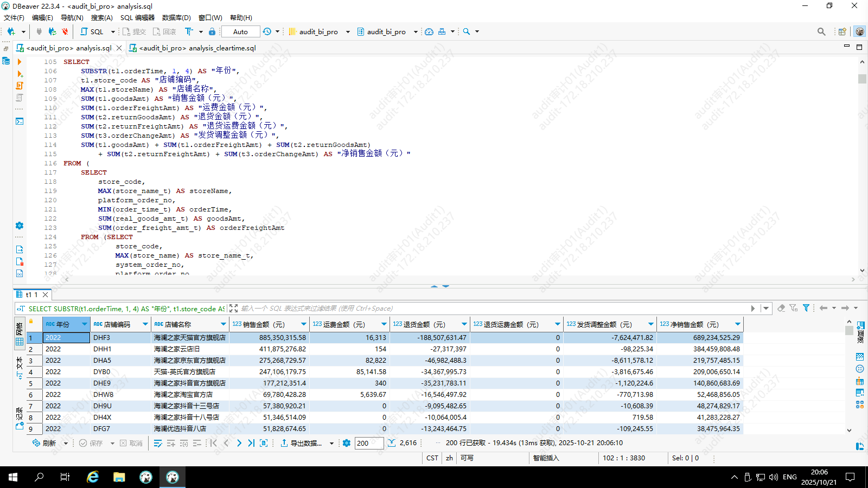Open the 导出数据 export dropdown arrow
Viewport: 868px width, 488px height.
tap(332, 443)
